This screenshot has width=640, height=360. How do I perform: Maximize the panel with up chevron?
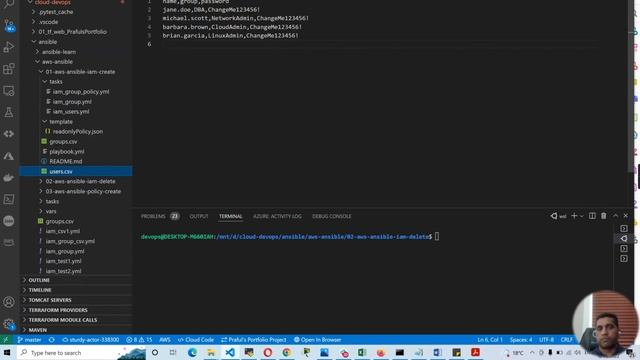click(x=616, y=216)
